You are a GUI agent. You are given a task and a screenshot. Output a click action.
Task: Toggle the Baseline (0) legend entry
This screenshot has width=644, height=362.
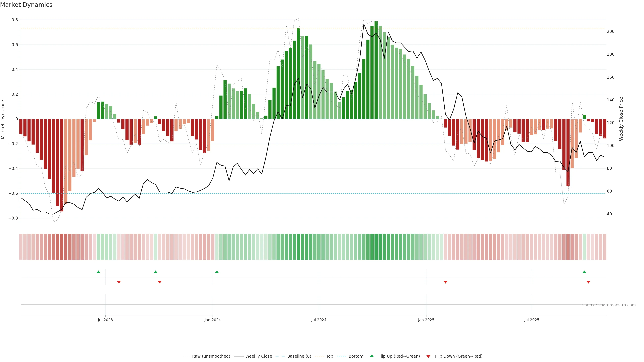(299, 356)
